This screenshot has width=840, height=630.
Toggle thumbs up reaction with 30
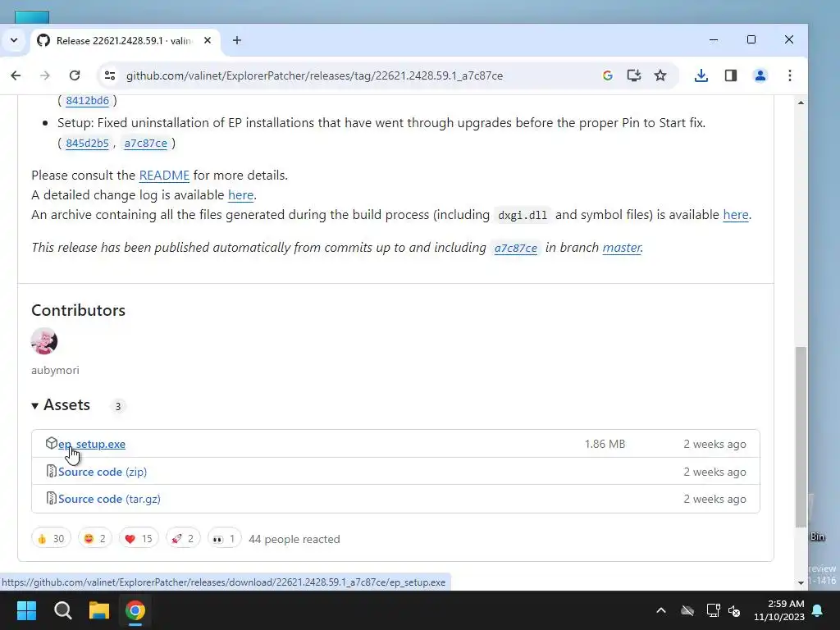(51, 539)
